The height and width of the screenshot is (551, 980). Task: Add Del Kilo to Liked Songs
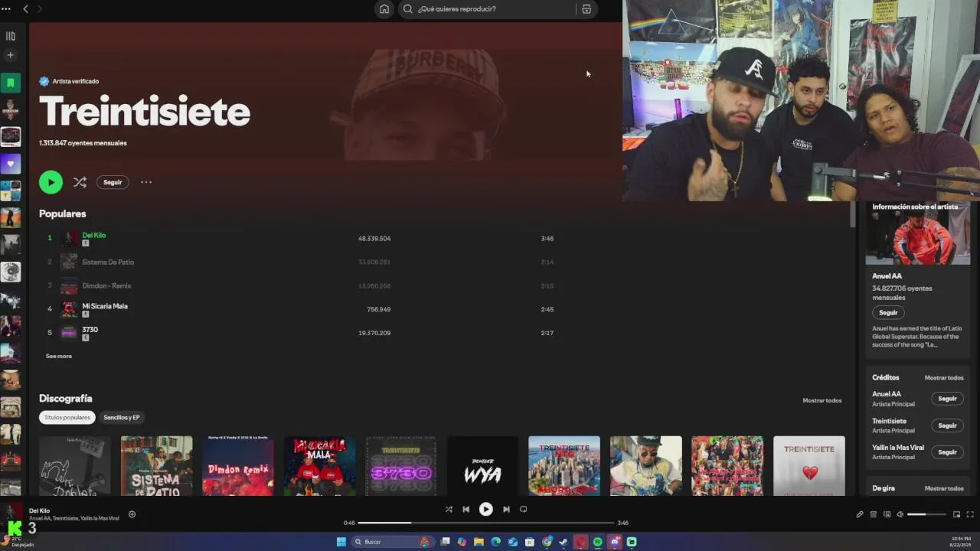pyautogui.click(x=132, y=514)
